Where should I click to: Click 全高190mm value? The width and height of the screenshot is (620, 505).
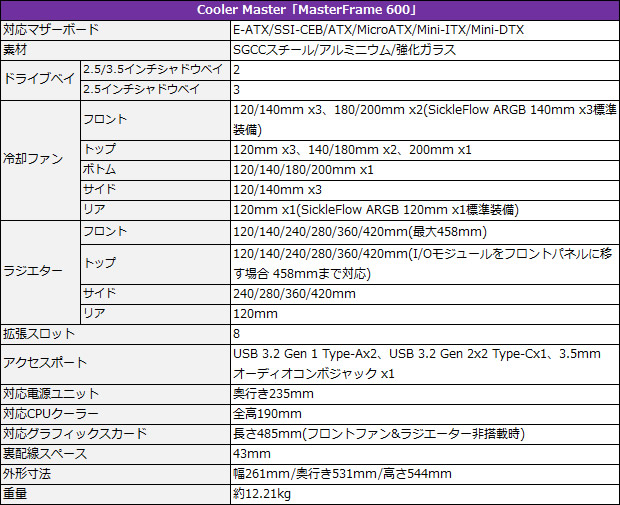[425, 414]
